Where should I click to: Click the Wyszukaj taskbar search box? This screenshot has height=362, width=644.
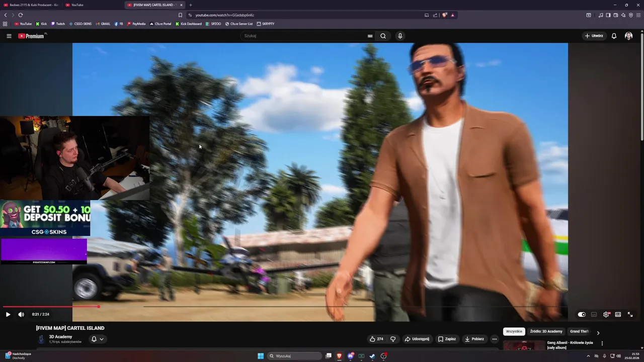[295, 356]
